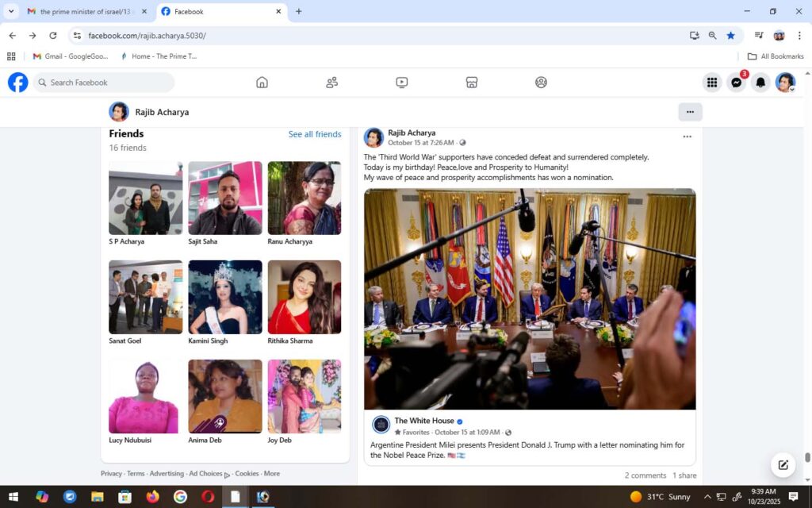Click the new message compose icon

coord(783,465)
